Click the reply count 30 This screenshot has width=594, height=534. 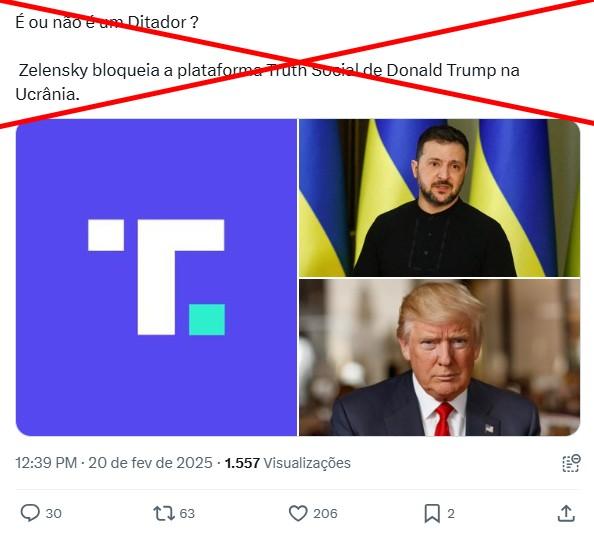[x=54, y=514]
